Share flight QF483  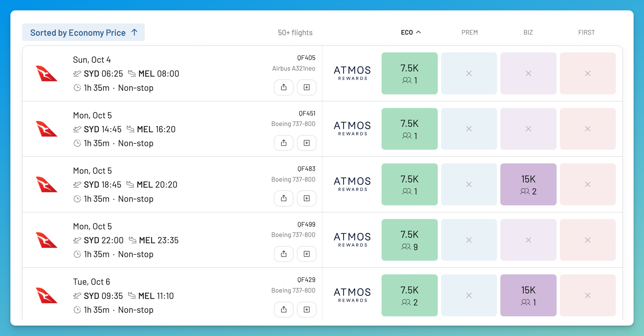(x=284, y=198)
